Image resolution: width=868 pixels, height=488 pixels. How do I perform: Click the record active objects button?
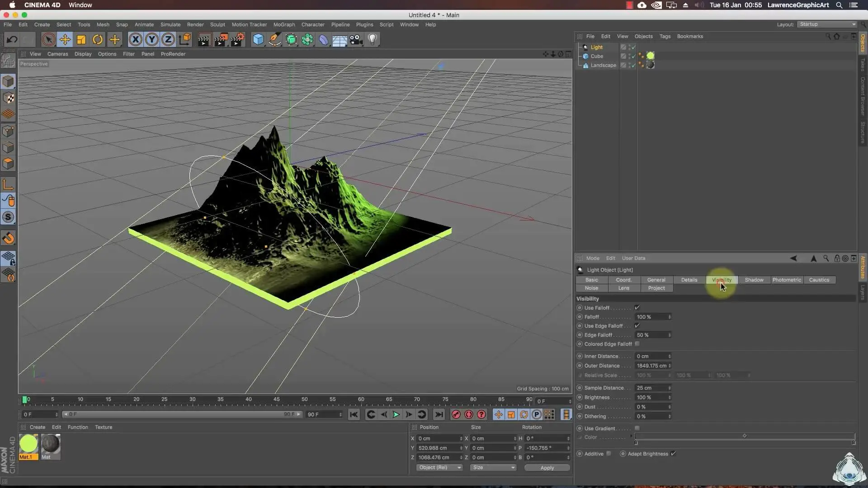pos(456,414)
